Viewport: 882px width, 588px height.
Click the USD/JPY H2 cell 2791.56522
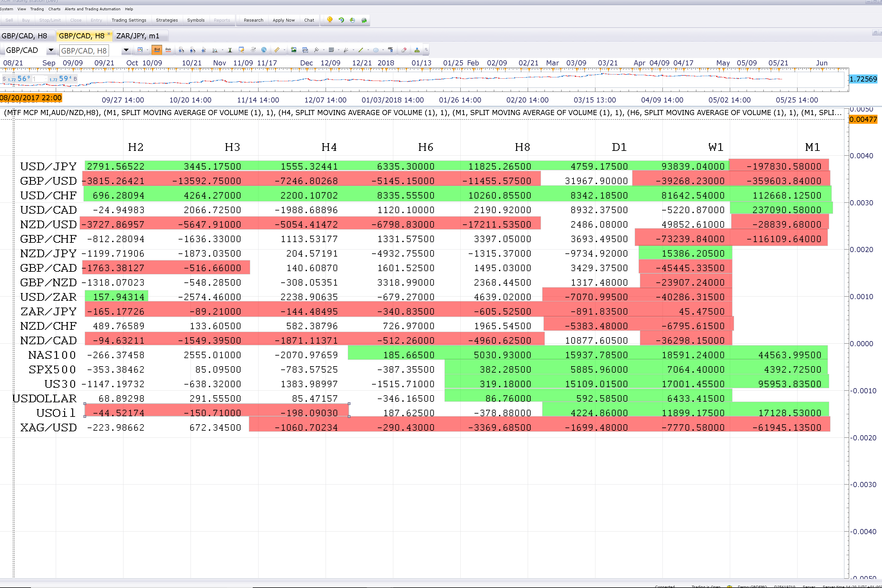pyautogui.click(x=115, y=166)
